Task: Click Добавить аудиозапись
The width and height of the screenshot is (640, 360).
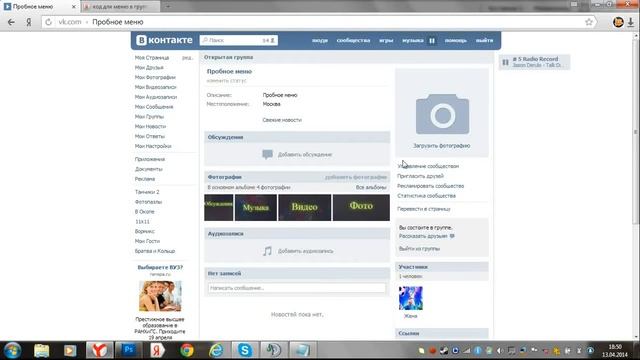Action: coord(305,251)
